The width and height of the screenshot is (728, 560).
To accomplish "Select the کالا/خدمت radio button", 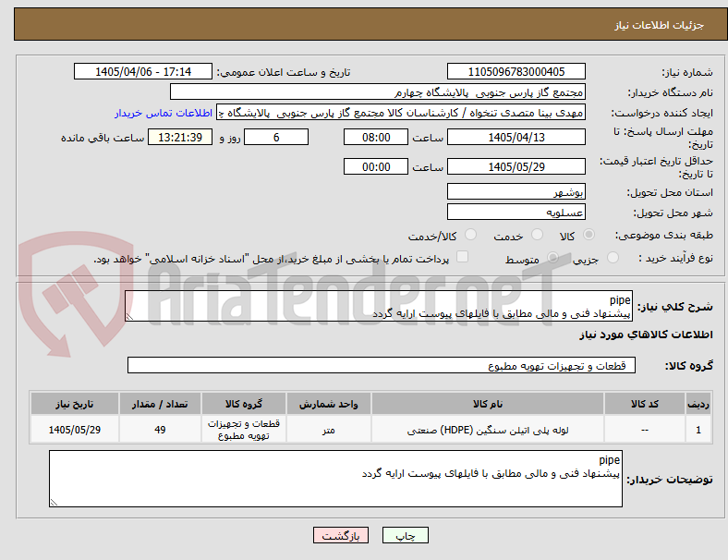I will (x=471, y=235).
